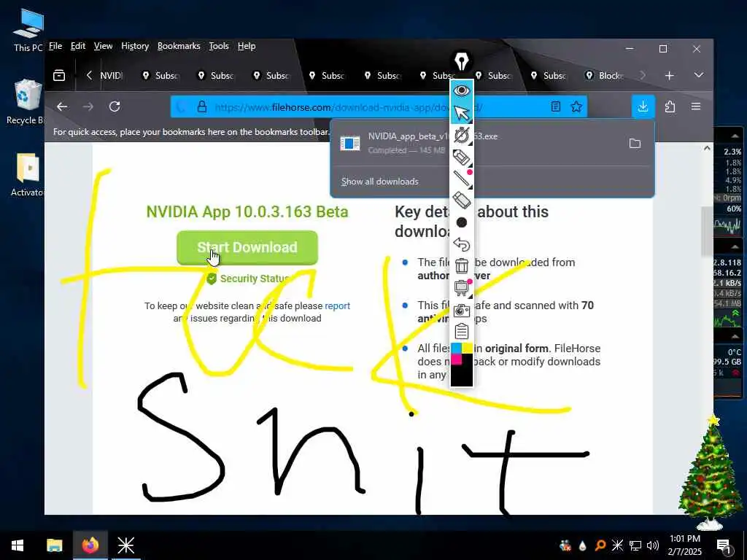Screen dimensions: 747x560
Task: Open the network tray icon
Action: (x=635, y=545)
